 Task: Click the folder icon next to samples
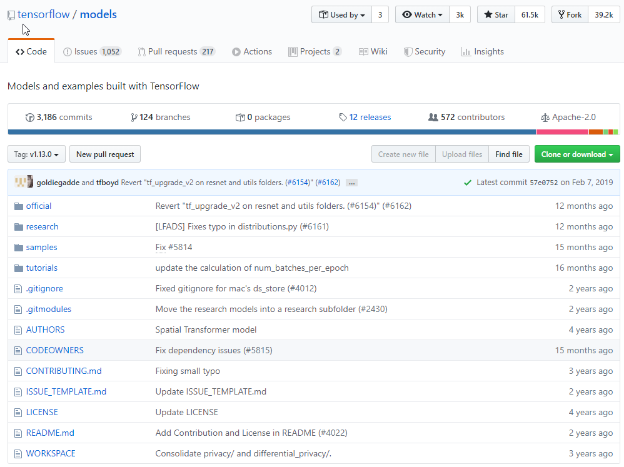coord(18,248)
